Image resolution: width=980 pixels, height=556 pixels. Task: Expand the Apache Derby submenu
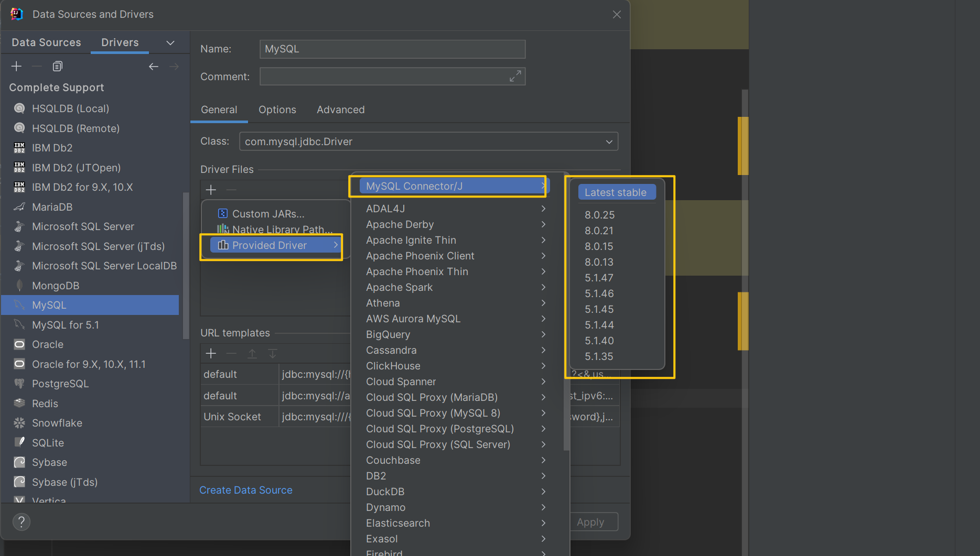pyautogui.click(x=543, y=224)
